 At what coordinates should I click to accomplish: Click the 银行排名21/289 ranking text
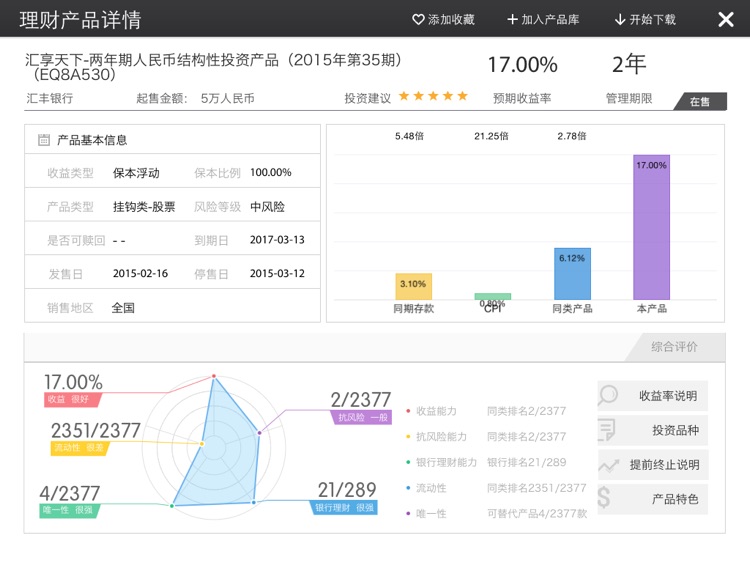point(526,462)
